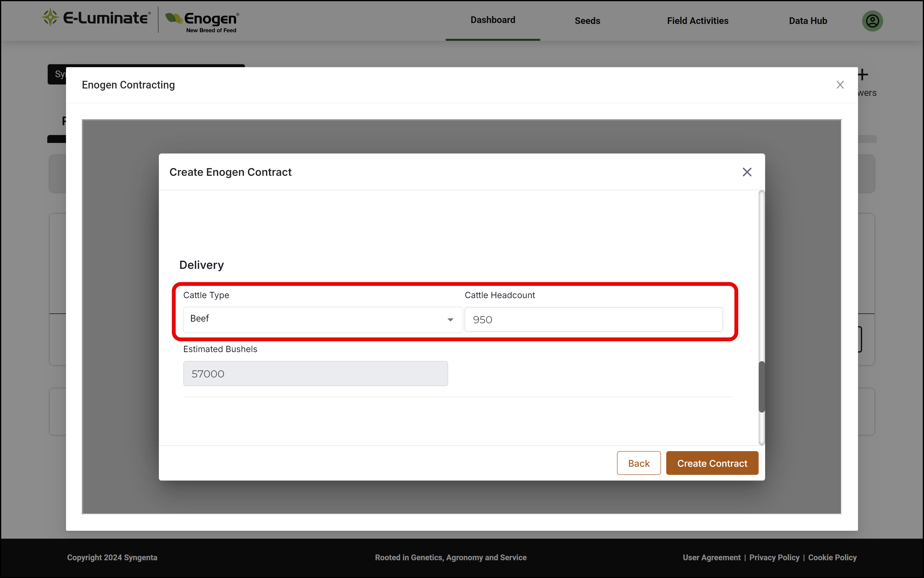The width and height of the screenshot is (924, 578).
Task: Go to the Field Activities tab
Action: pyautogui.click(x=698, y=21)
